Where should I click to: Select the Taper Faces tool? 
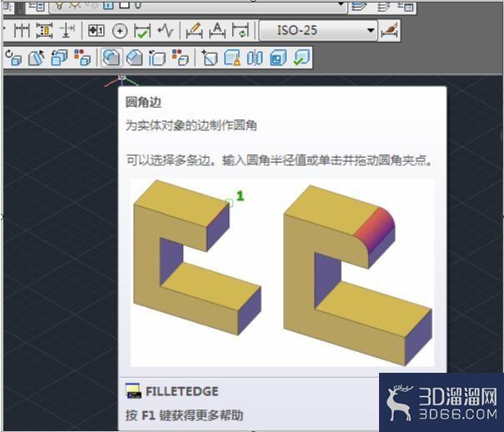[37, 58]
